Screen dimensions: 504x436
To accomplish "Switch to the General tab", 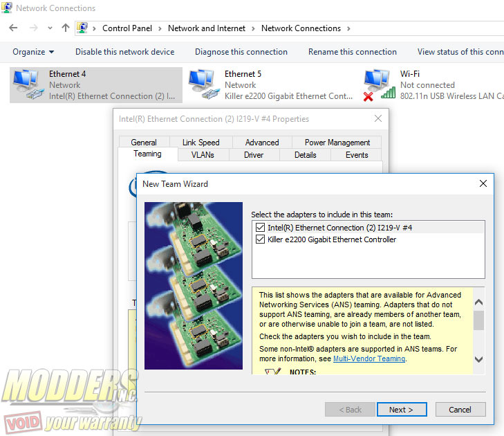I will pos(144,143).
